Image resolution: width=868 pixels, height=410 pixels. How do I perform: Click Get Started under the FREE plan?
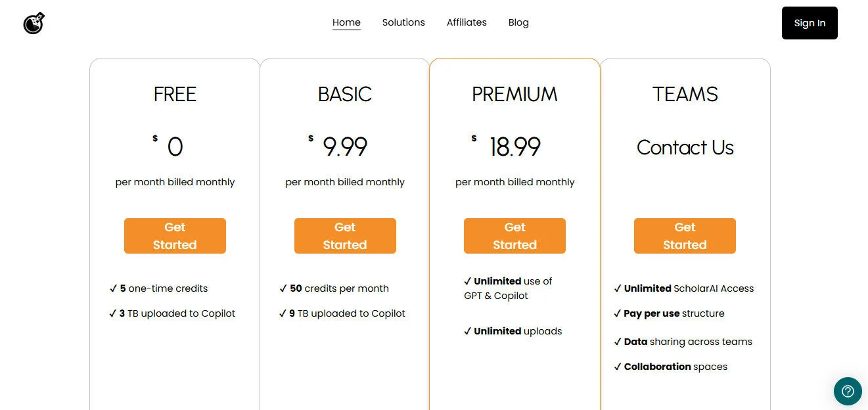click(175, 236)
